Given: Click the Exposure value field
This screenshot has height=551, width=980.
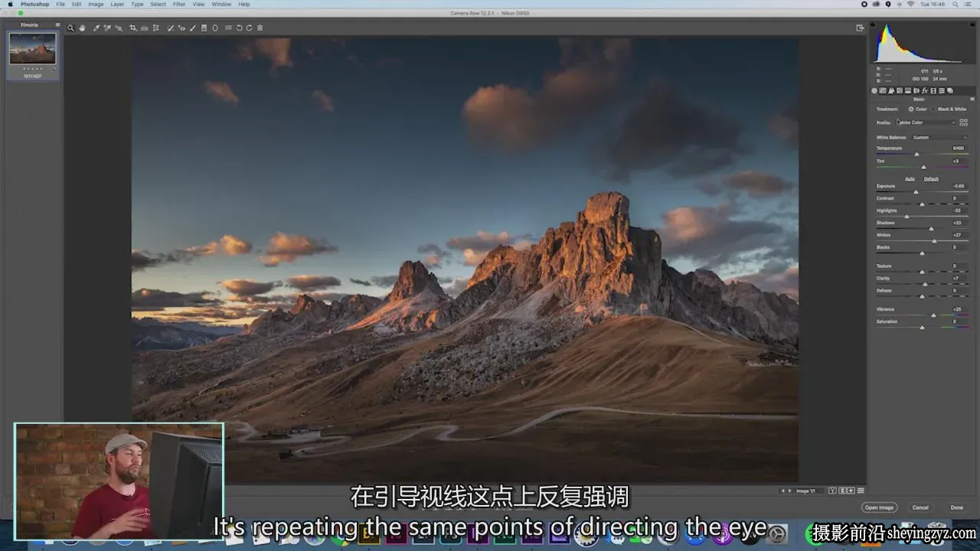Looking at the screenshot, I should (959, 186).
